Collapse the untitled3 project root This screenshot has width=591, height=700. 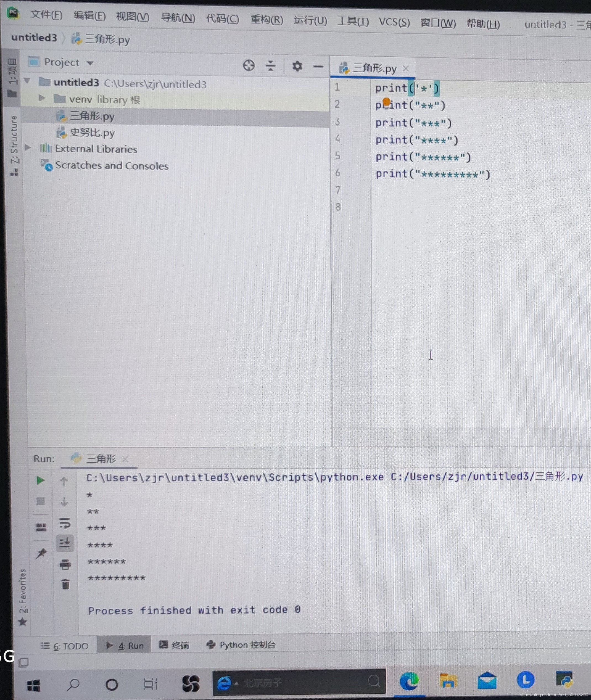coord(27,81)
